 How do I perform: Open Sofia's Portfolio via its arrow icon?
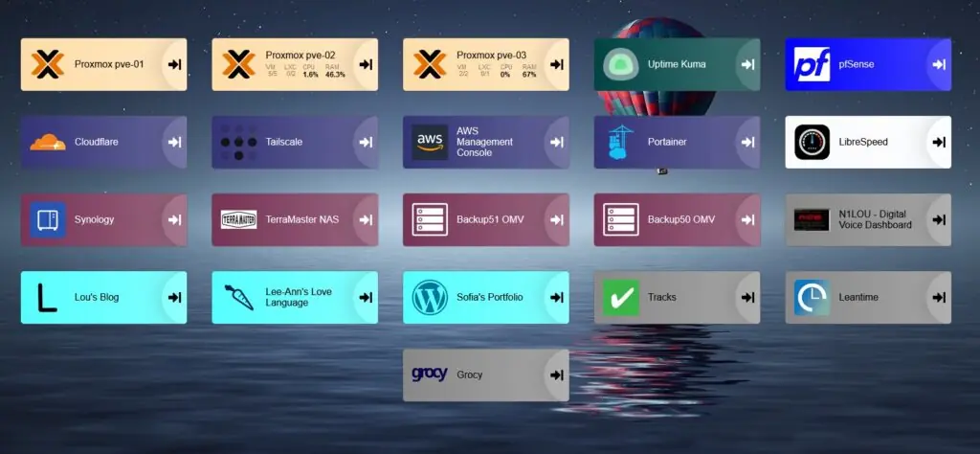click(x=557, y=298)
